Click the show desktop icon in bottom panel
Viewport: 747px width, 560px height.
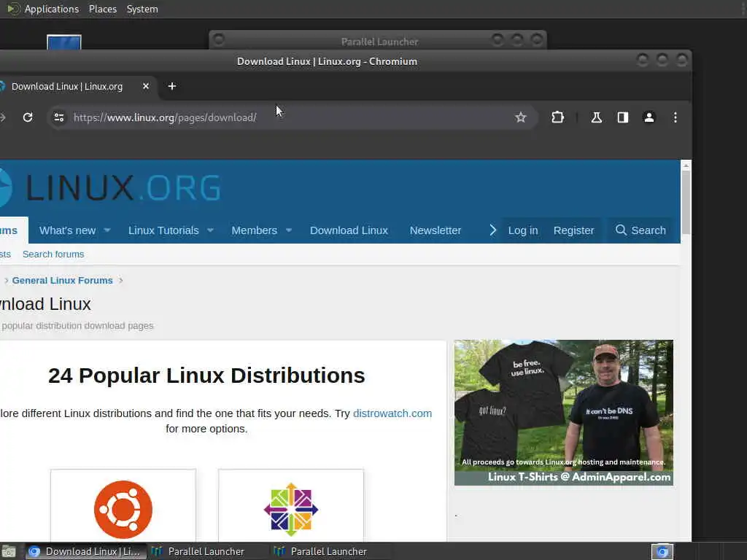(x=9, y=551)
